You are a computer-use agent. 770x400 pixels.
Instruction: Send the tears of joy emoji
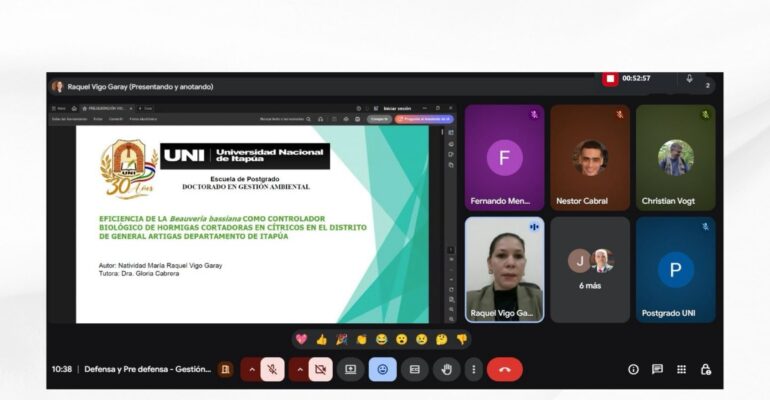[382, 339]
